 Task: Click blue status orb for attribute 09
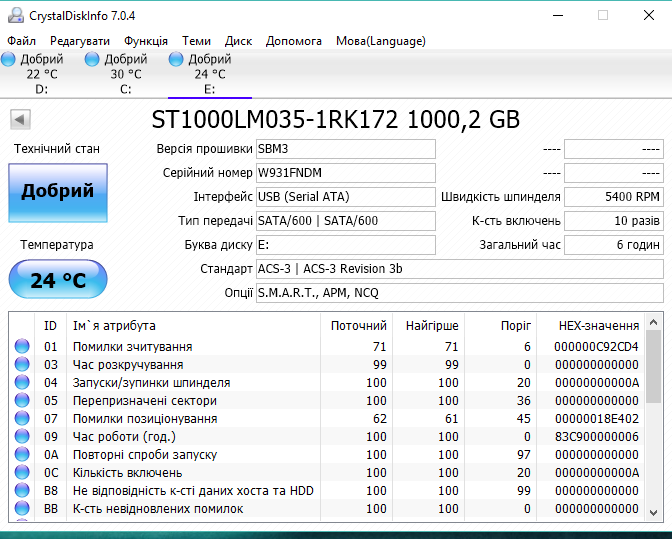tap(22, 436)
